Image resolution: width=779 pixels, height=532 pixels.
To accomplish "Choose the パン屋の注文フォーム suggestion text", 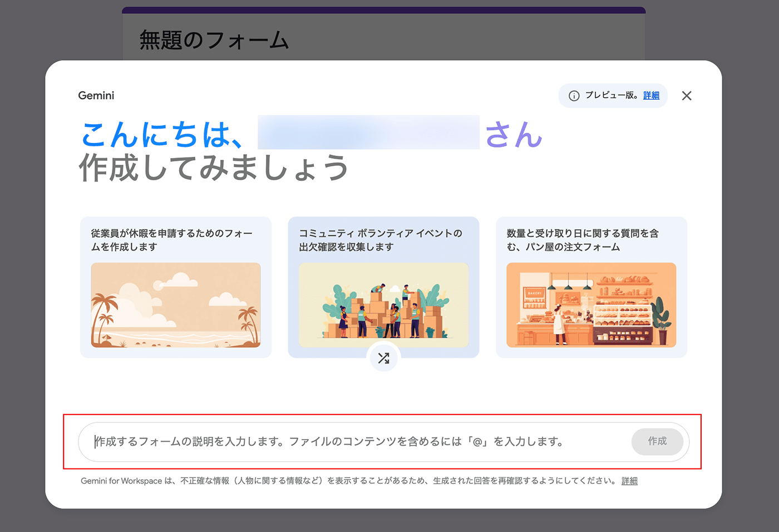I will [582, 240].
